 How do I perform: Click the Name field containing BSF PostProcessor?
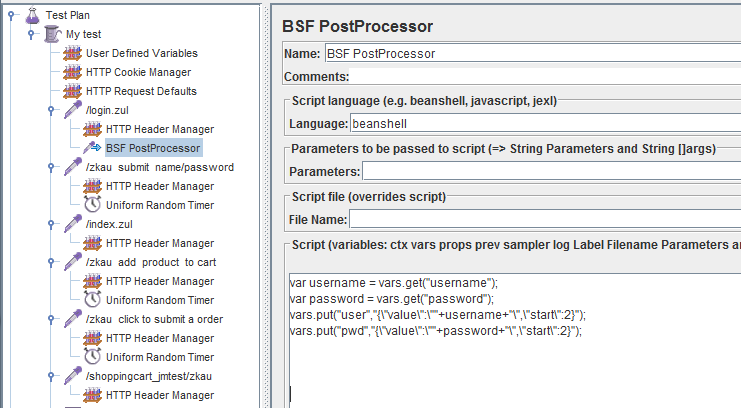click(533, 53)
